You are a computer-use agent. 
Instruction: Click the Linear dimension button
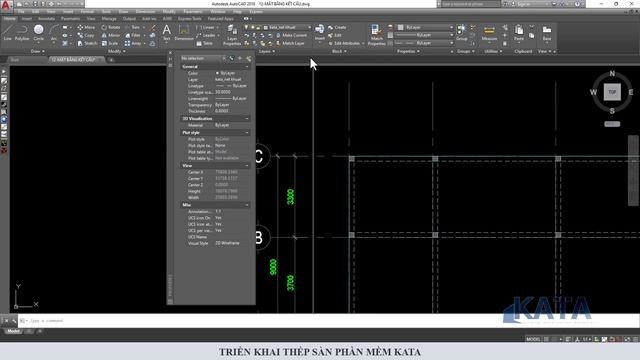[x=207, y=27]
